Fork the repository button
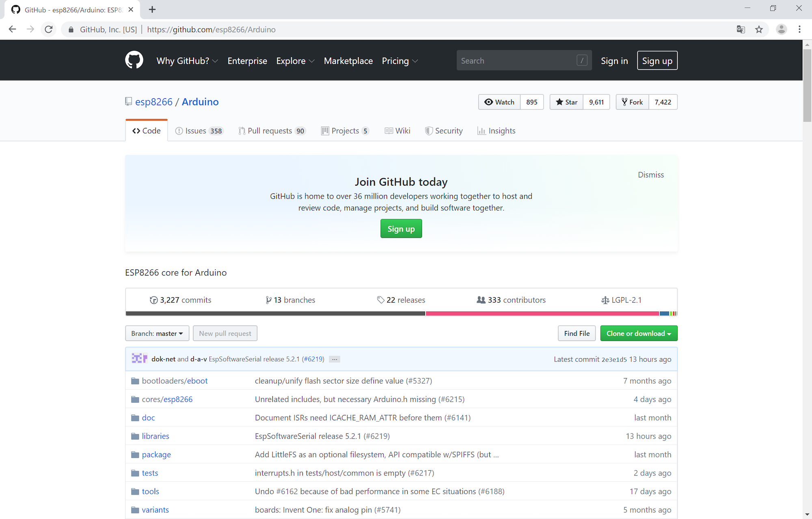The height and width of the screenshot is (519, 812). pos(632,102)
